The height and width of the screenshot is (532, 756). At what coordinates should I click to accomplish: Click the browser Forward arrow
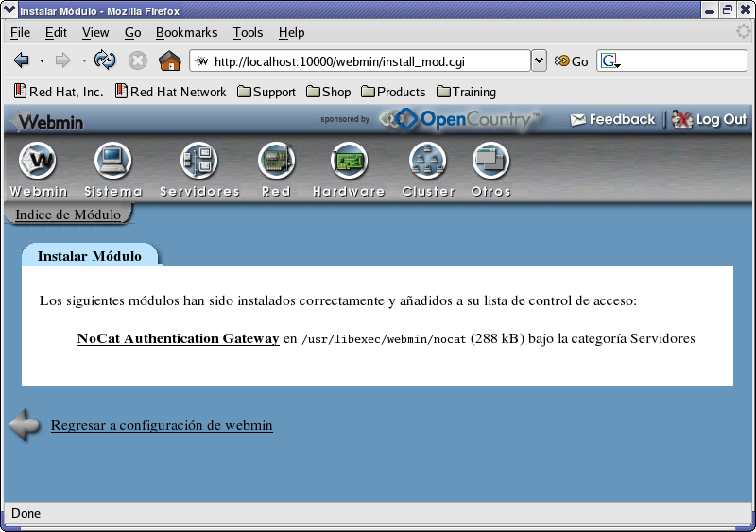63,60
